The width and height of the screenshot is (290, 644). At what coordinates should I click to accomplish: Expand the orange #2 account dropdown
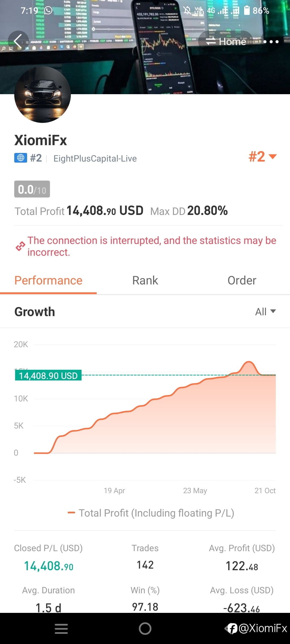tap(262, 156)
